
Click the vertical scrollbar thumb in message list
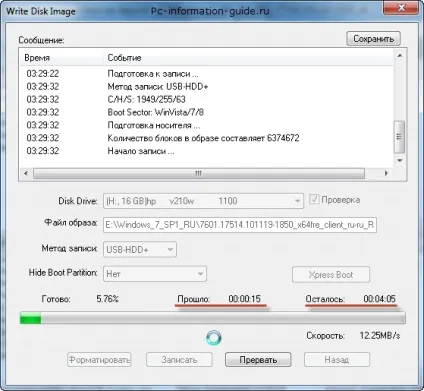pyautogui.click(x=400, y=137)
